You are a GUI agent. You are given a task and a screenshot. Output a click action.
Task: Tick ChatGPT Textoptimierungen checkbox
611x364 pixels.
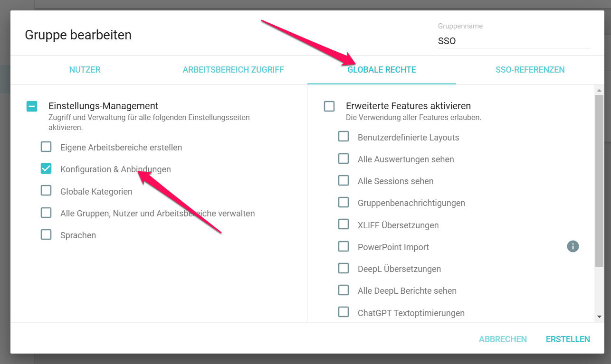point(344,312)
